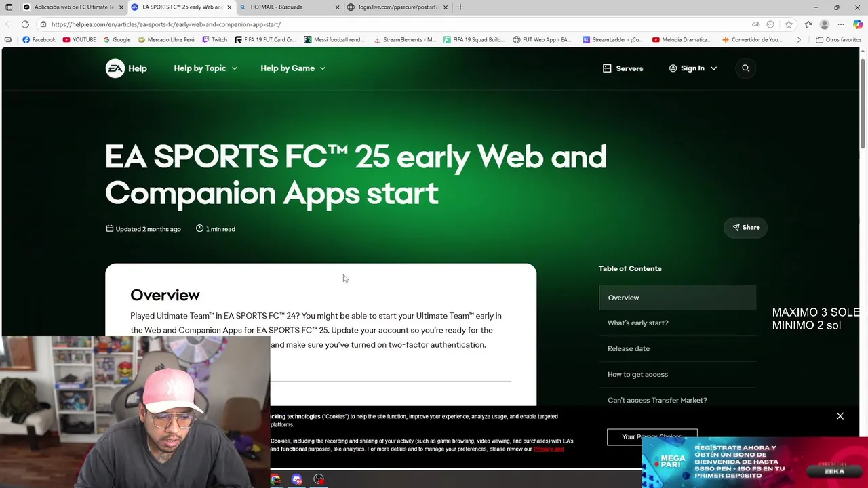Share this article
The width and height of the screenshot is (868, 488).
pyautogui.click(x=745, y=228)
